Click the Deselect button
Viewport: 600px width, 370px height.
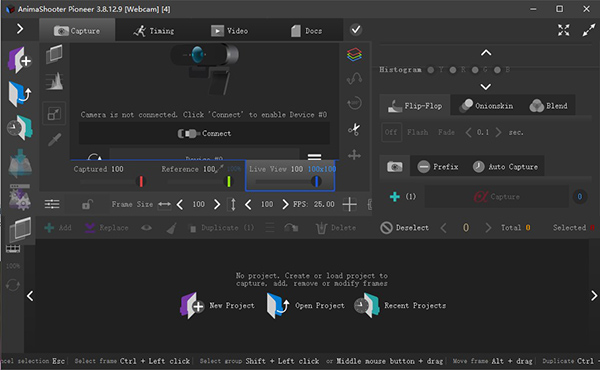tap(404, 228)
